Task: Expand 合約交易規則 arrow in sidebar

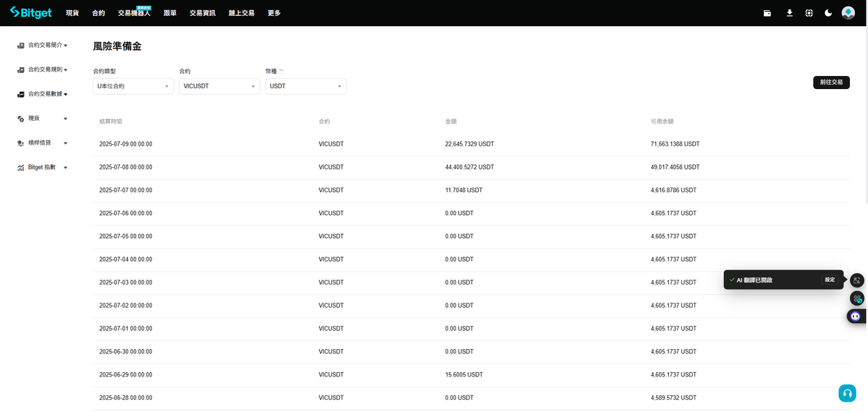Action: click(x=66, y=70)
